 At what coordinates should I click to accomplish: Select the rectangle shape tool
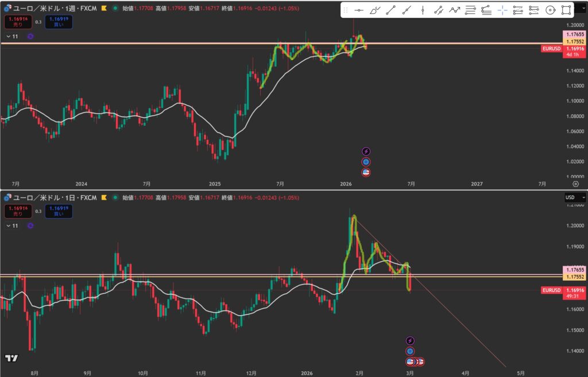(x=566, y=10)
